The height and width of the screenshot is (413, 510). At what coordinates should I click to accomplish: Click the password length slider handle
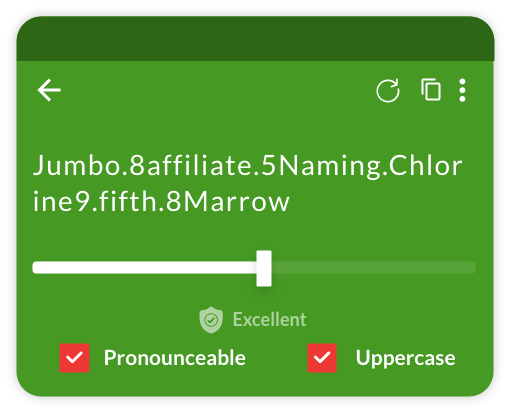pos(264,268)
